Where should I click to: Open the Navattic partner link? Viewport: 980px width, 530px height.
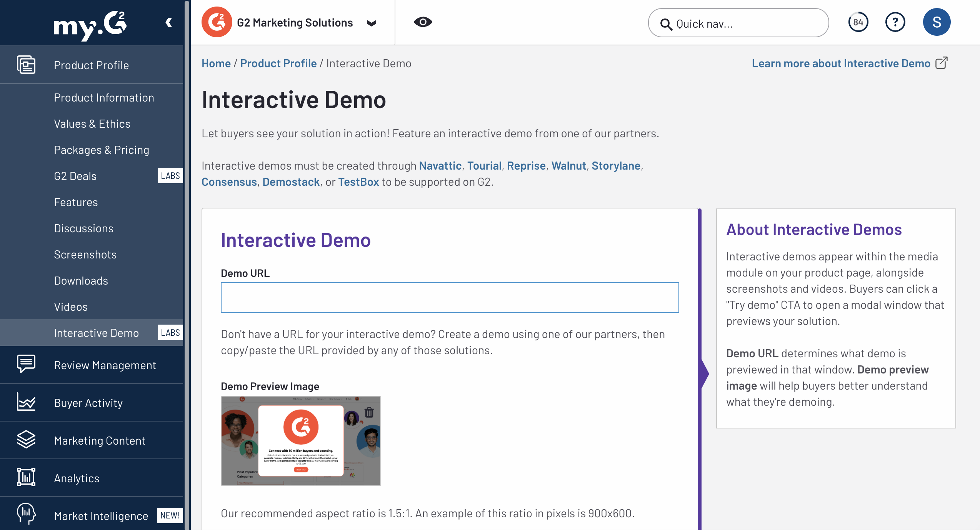click(x=440, y=166)
